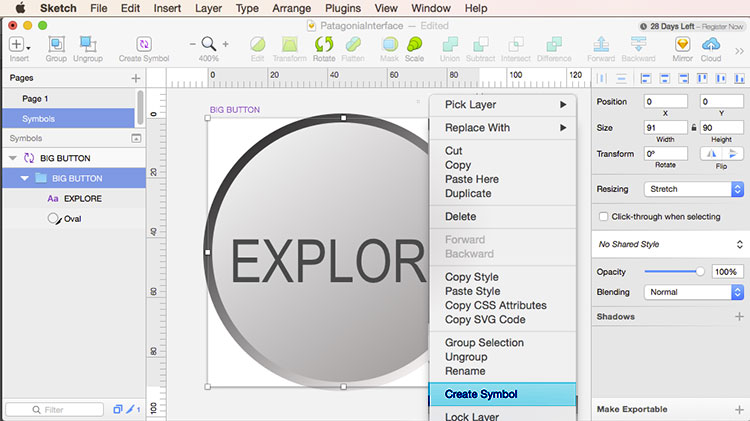Toggle the size aspect ratio lock
Image resolution: width=750 pixels, height=421 pixels.
click(694, 128)
